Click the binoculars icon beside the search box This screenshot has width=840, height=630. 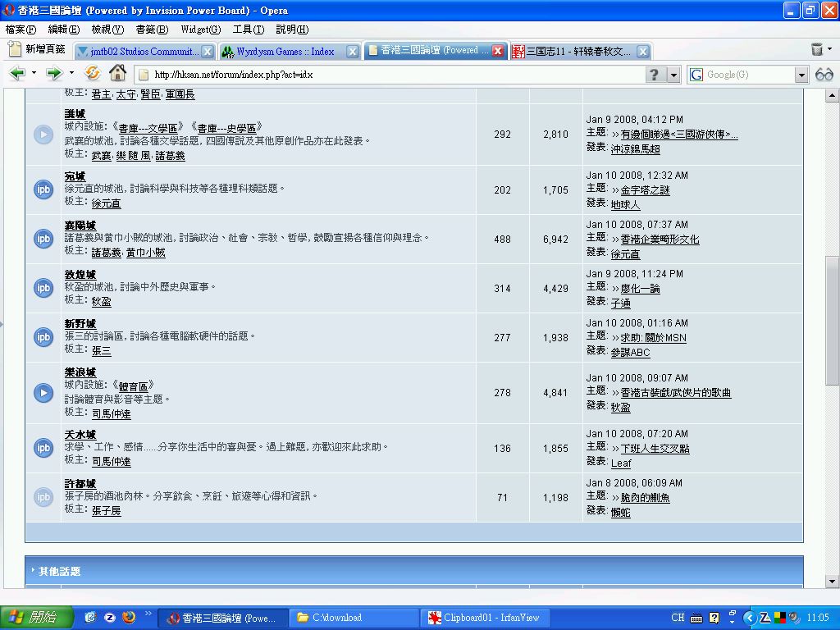(x=824, y=75)
